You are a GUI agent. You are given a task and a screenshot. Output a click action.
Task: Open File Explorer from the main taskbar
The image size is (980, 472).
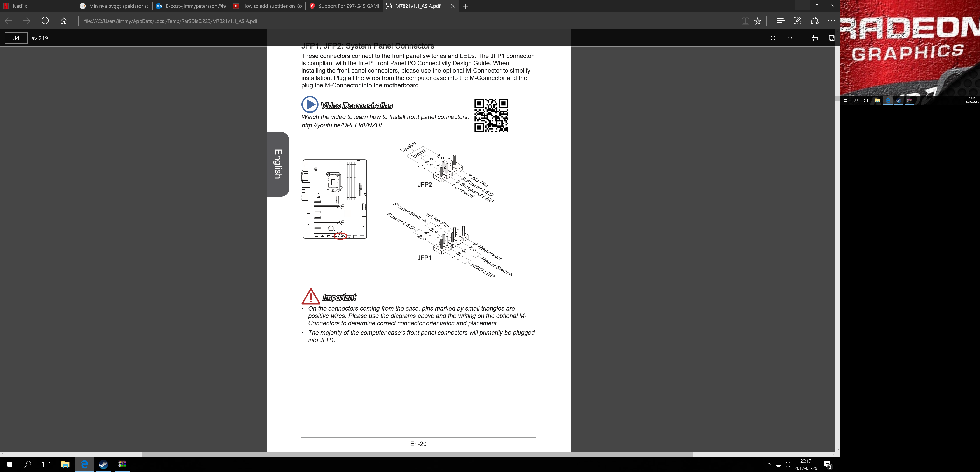coord(65,464)
